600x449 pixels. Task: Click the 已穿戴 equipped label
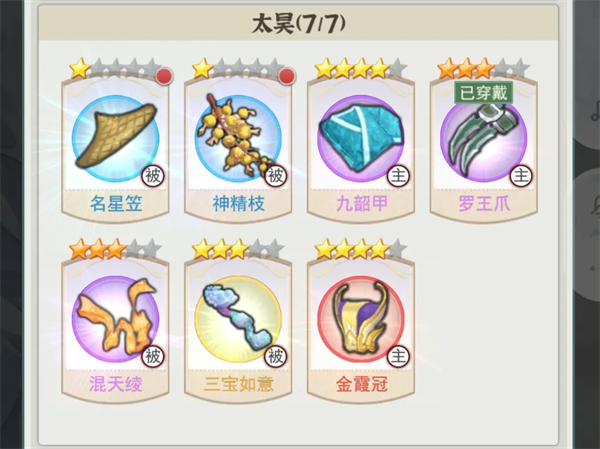pyautogui.click(x=483, y=93)
